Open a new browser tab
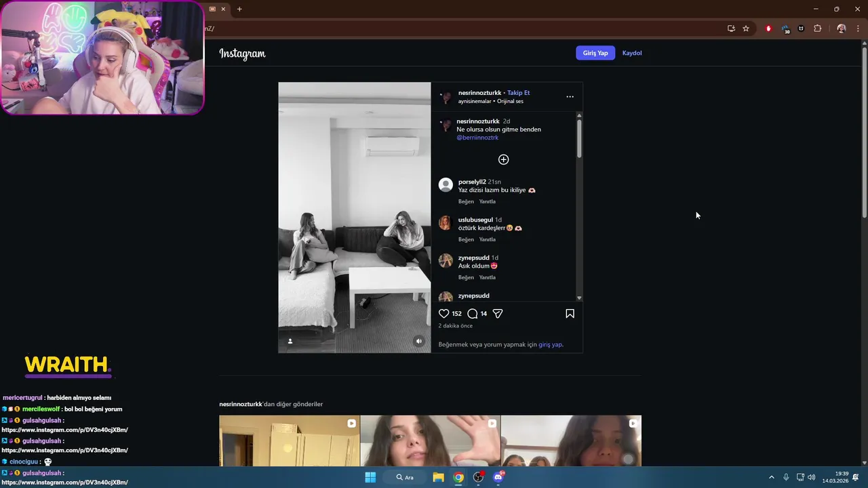868x488 pixels. (239, 9)
